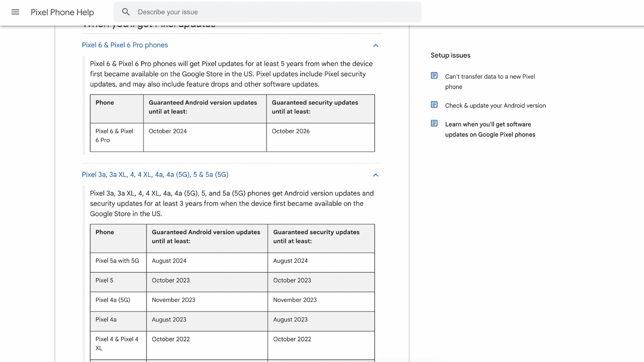
Task: Select October 2023 Android version updates cell
Action: [x=207, y=282]
